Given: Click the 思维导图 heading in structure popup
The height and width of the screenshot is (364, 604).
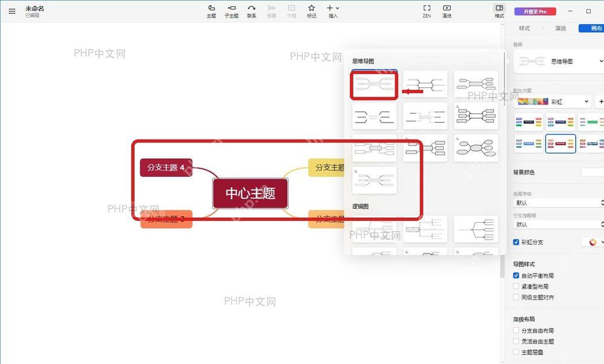Looking at the screenshot, I should (x=363, y=61).
